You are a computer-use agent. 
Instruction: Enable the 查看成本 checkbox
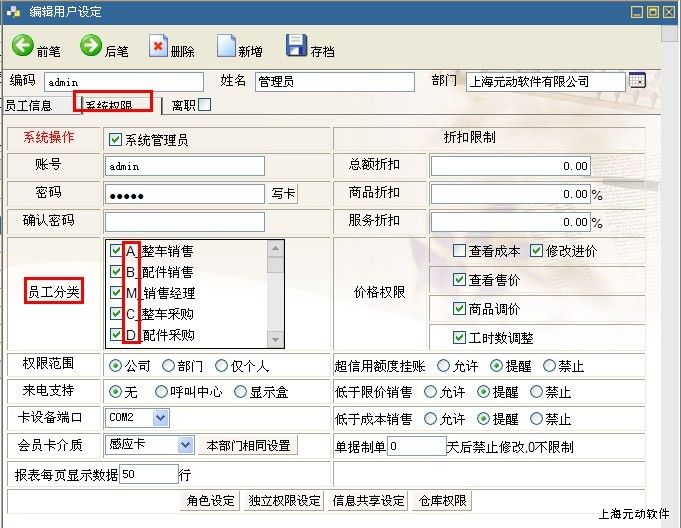[459, 251]
